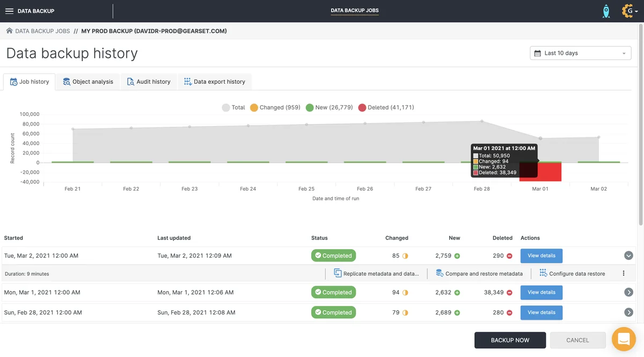Click the orange changed icon beside 85
The height and width of the screenshot is (357, 644).
(x=405, y=256)
